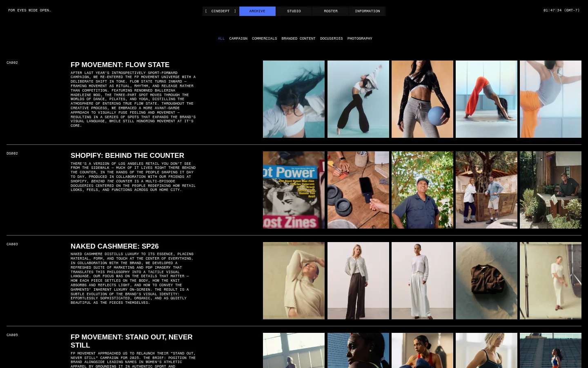
Task: Open Stand Out thumbnail of athlete in stadium bleachers
Action: pyautogui.click(x=550, y=350)
